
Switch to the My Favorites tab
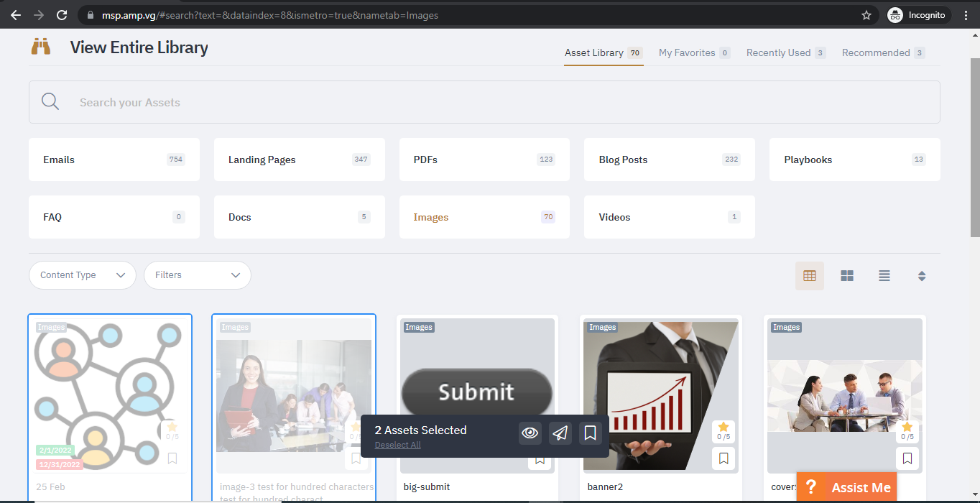click(x=695, y=53)
